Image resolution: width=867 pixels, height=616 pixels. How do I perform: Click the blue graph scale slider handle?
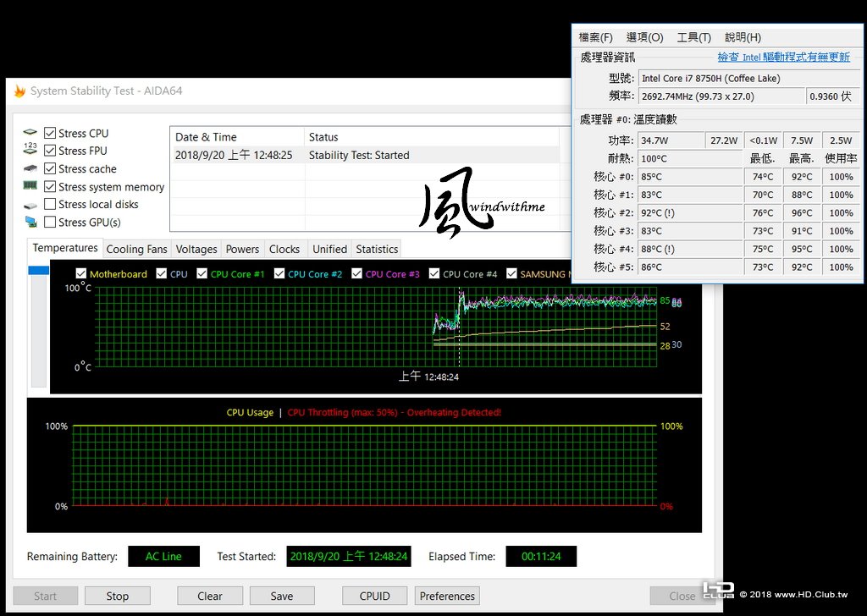pos(39,270)
